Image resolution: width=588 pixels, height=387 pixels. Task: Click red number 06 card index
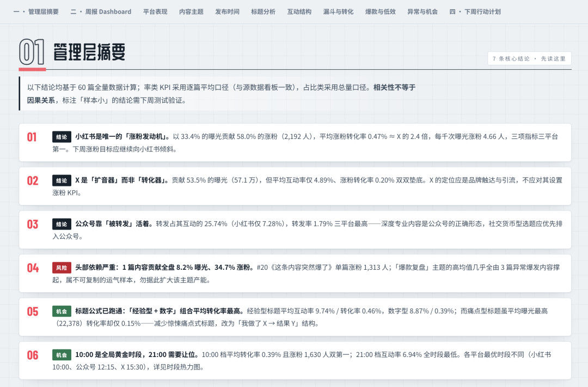click(x=33, y=355)
